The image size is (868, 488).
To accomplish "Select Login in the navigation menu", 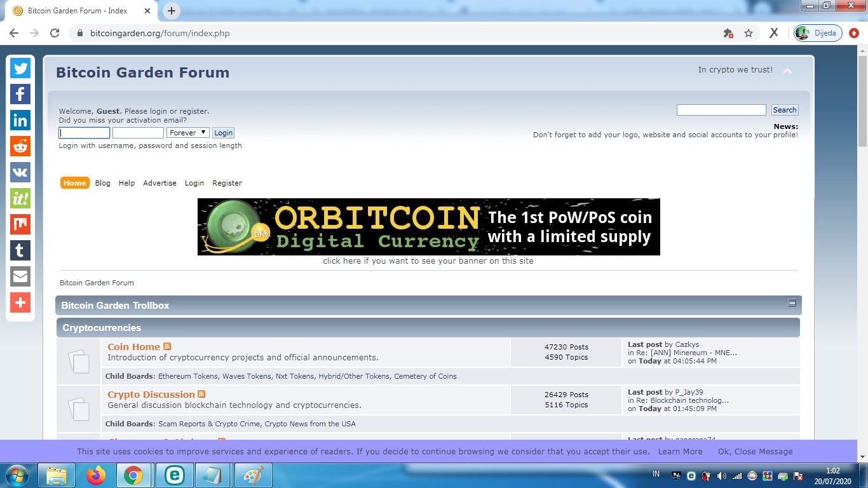I will 194,183.
